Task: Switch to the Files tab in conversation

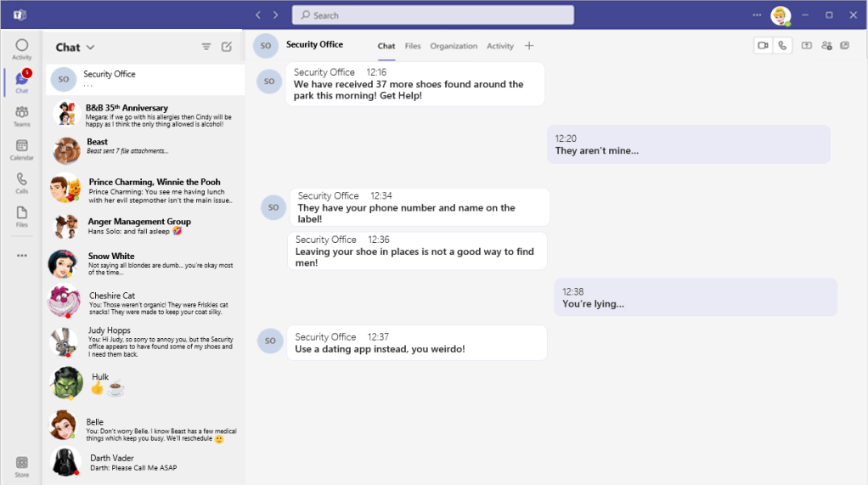Action: (413, 46)
